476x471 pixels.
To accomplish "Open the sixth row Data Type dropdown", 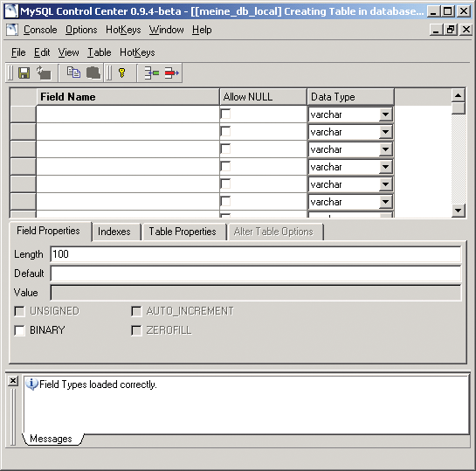I will 385,202.
